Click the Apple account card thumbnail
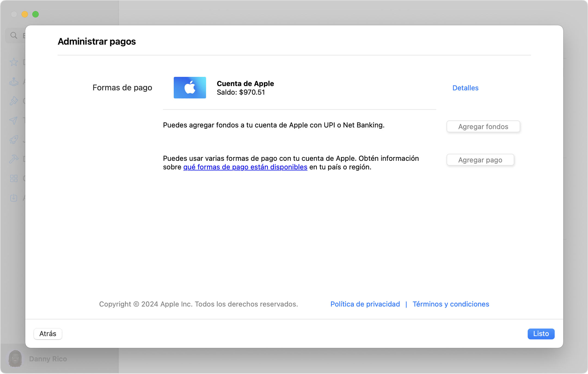 point(190,88)
